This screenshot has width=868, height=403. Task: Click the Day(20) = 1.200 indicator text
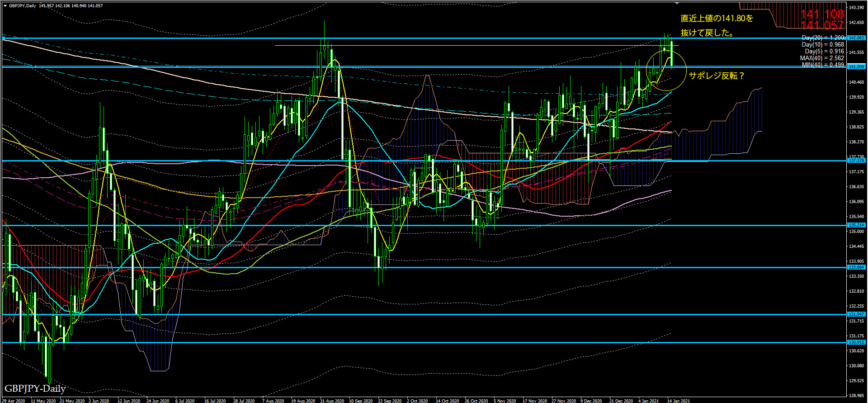tap(822, 38)
